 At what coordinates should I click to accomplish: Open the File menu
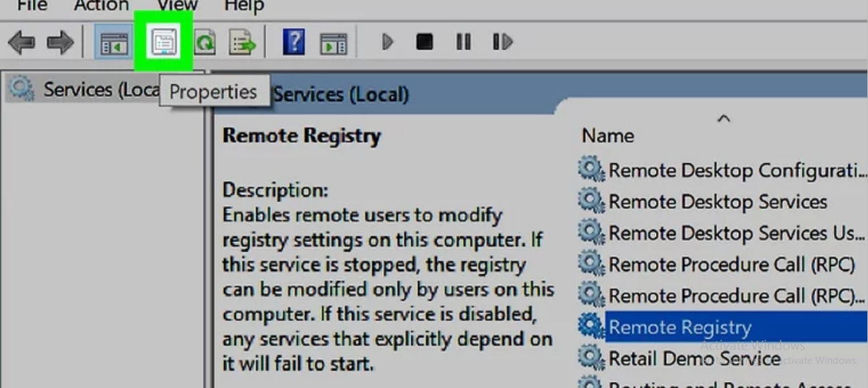[32, 6]
